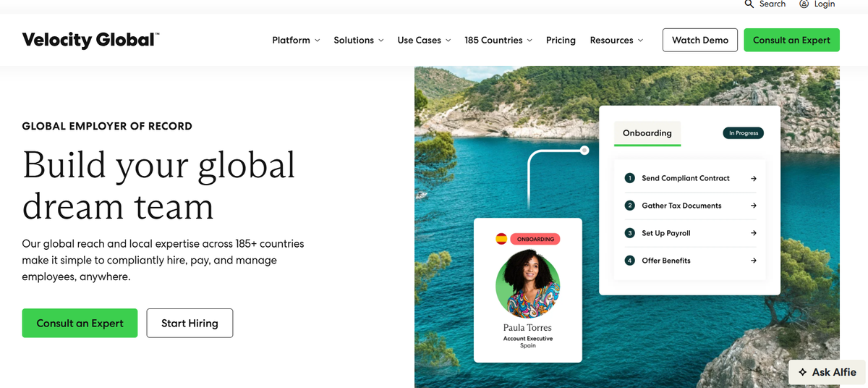The image size is (868, 388).
Task: Click the hero Consult an Expert button
Action: 80,324
